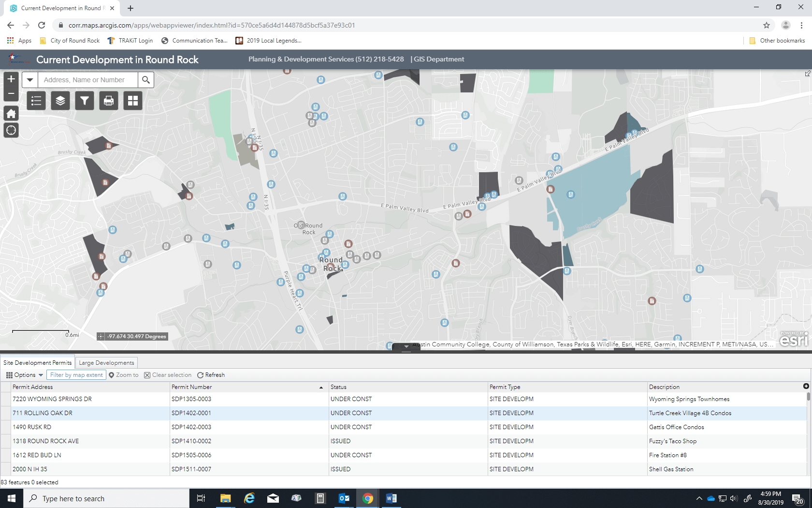Image resolution: width=812 pixels, height=508 pixels.
Task: Click Clear selection in table
Action: tap(168, 375)
